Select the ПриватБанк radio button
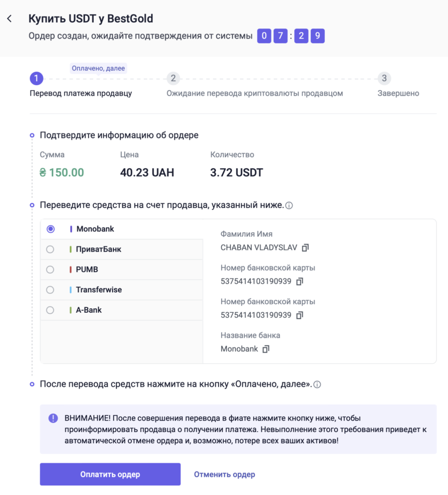 (x=50, y=249)
